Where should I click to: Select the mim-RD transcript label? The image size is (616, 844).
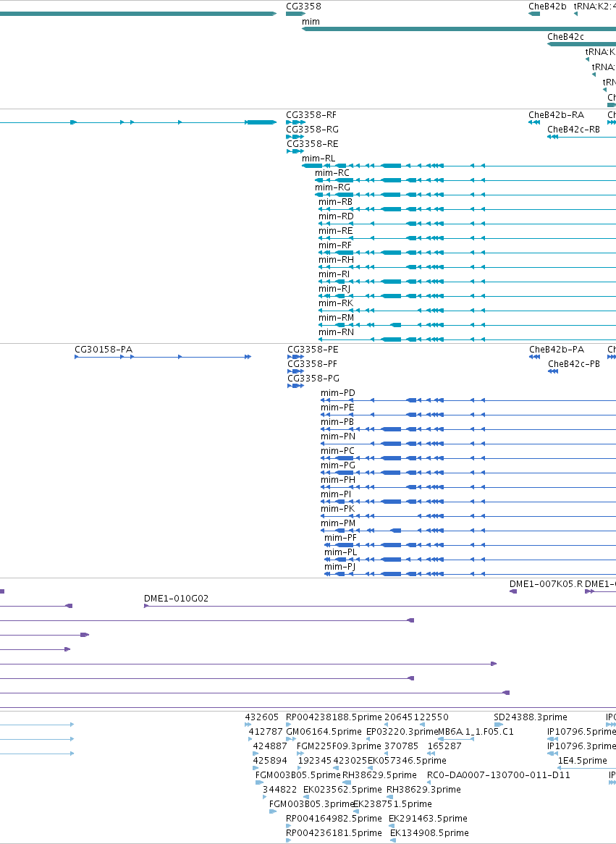[x=336, y=216]
